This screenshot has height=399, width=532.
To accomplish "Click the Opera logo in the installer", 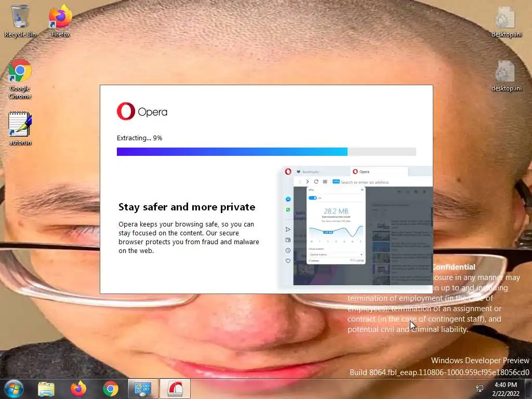I will 142,111.
